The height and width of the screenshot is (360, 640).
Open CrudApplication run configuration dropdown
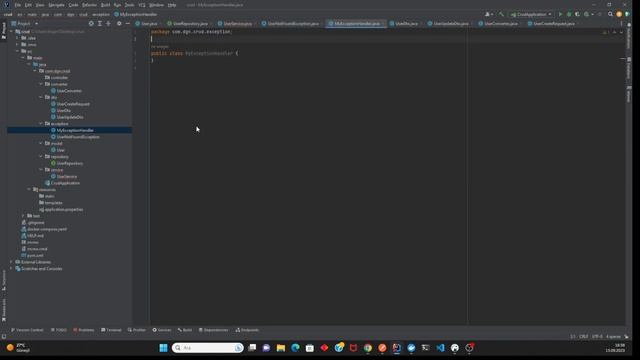pyautogui.click(x=531, y=14)
